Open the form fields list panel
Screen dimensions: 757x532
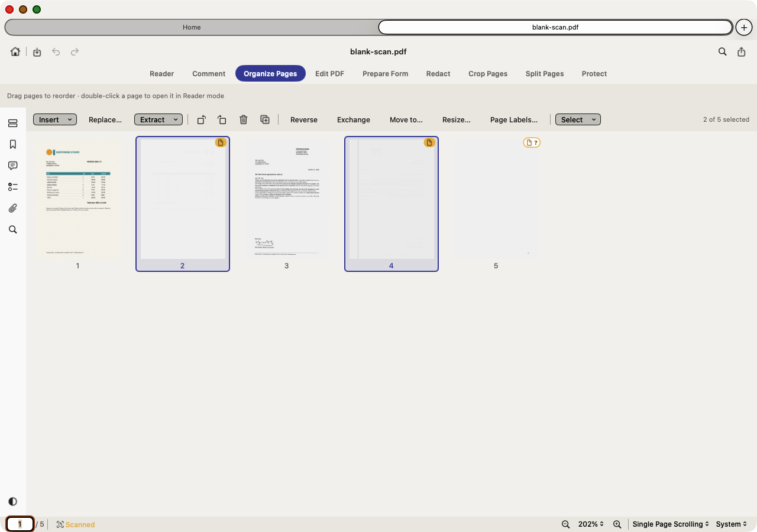(x=13, y=187)
